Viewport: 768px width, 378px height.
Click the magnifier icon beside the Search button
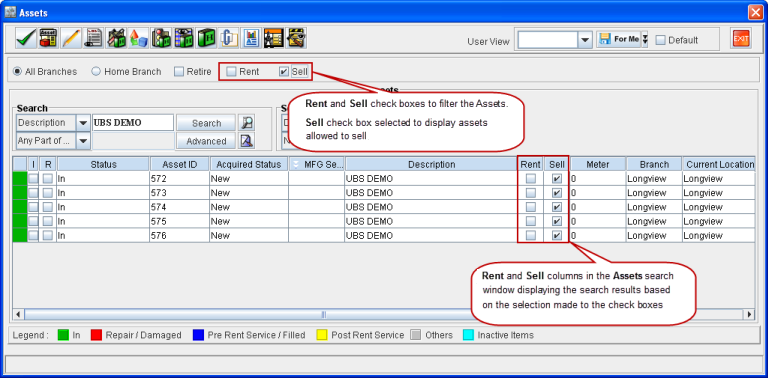coord(246,123)
